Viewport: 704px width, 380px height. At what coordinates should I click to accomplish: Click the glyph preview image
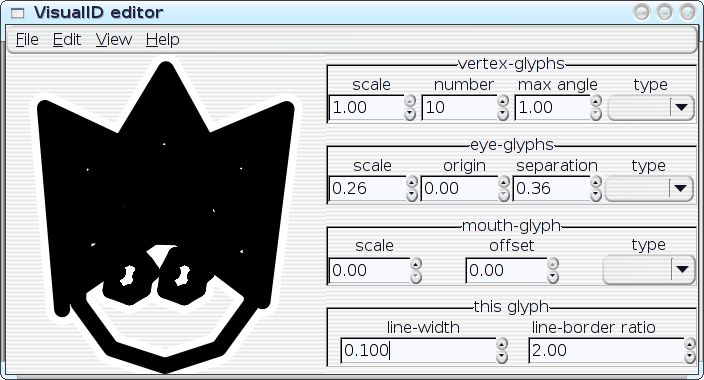pyautogui.click(x=165, y=216)
